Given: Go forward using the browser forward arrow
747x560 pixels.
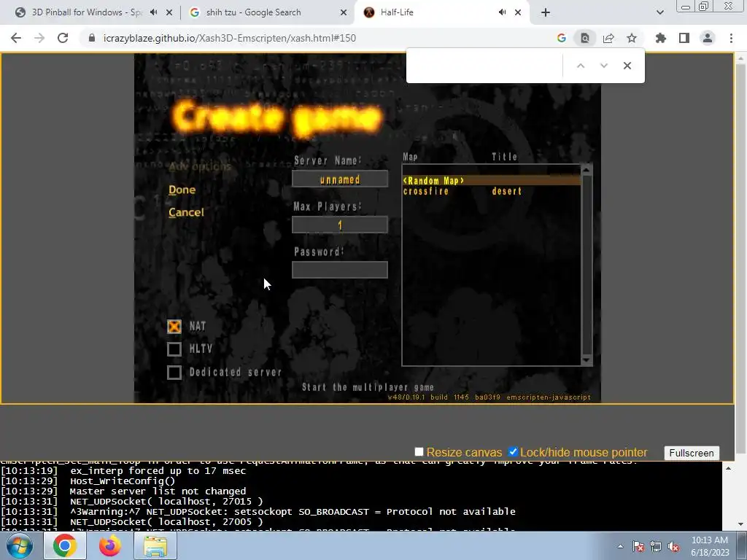Looking at the screenshot, I should (39, 38).
